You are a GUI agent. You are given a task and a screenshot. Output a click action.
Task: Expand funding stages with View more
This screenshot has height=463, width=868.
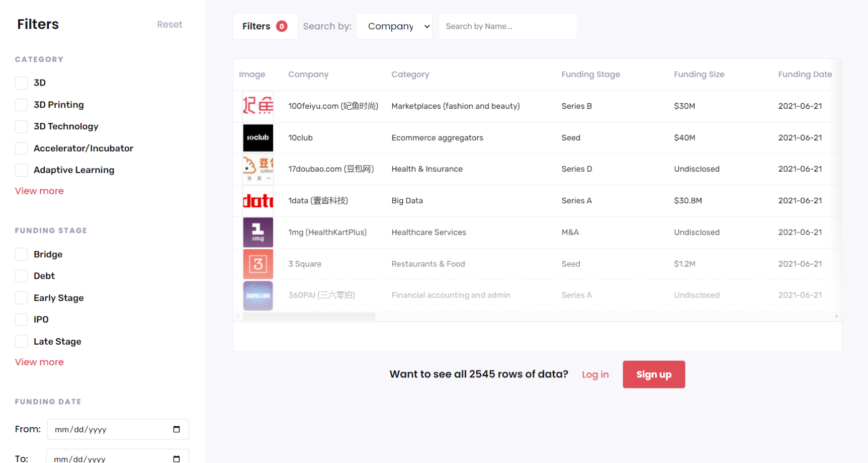coord(39,362)
